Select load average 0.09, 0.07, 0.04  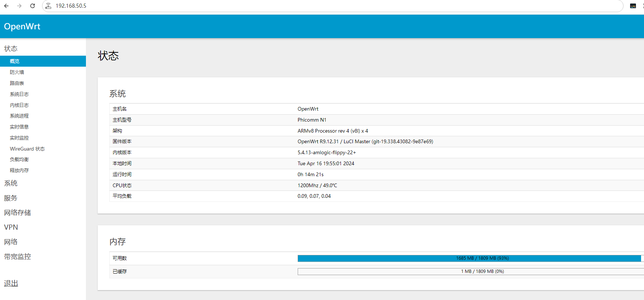tap(314, 196)
